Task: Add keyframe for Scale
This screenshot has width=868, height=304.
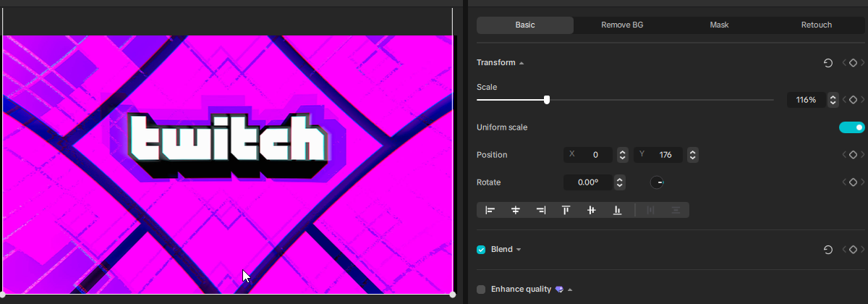Action: pos(853,100)
